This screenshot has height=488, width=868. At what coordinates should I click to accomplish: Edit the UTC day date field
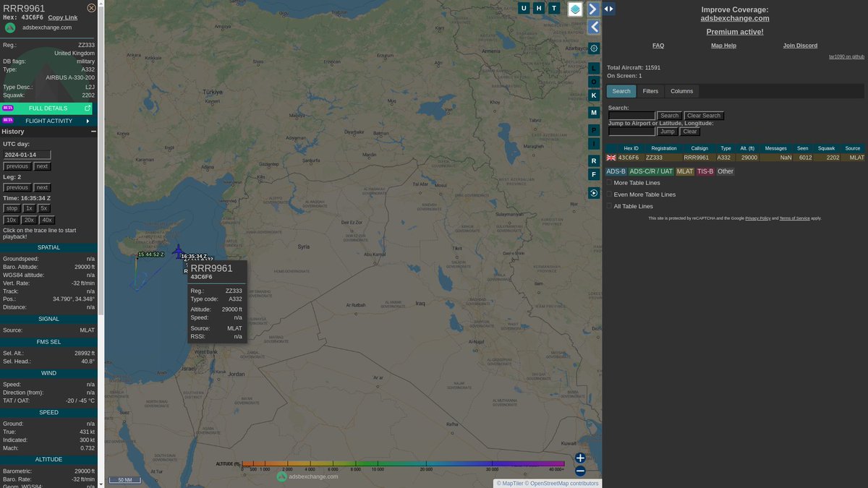click(27, 155)
